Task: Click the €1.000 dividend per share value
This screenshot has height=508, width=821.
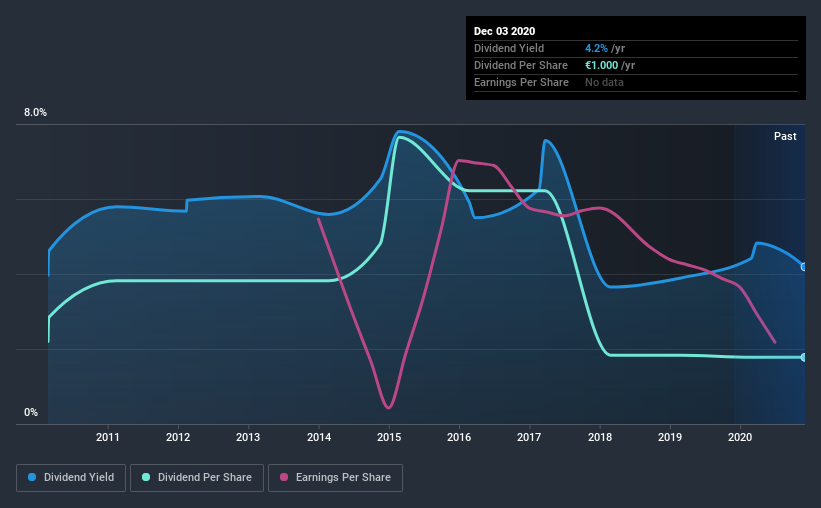Action: (x=602, y=65)
